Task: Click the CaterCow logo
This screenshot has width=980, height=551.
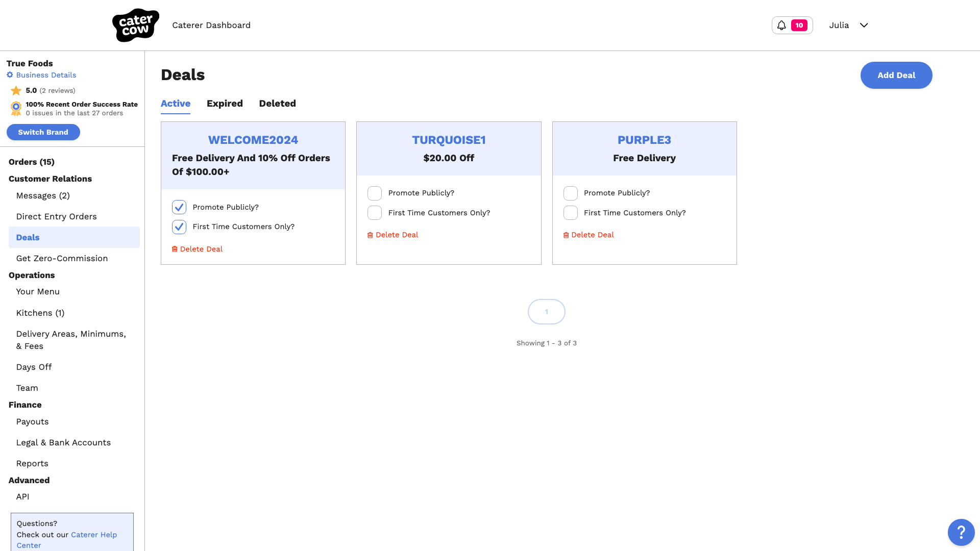Action: pos(135,25)
